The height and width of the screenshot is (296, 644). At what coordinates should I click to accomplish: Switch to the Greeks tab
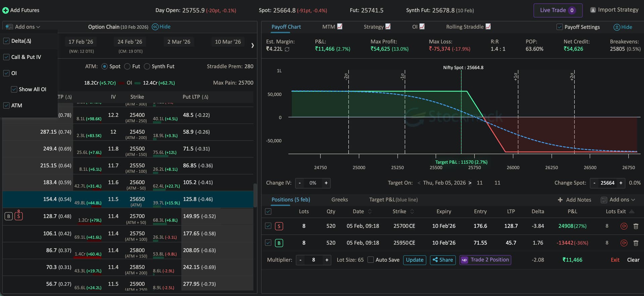pyautogui.click(x=339, y=200)
